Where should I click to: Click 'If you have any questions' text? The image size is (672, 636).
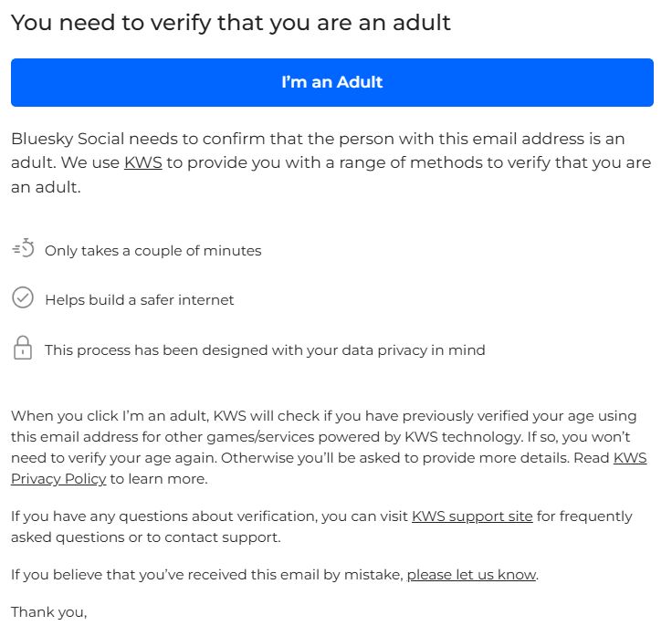click(100, 516)
